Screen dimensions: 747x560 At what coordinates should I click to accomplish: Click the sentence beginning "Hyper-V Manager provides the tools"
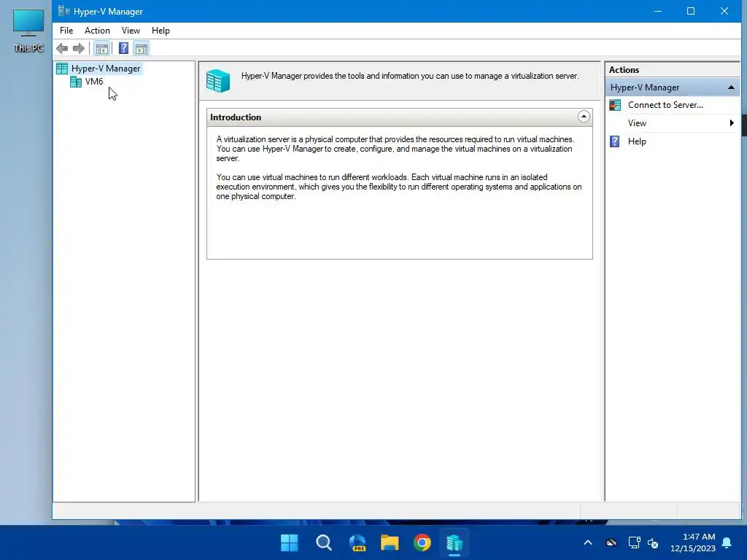tap(410, 76)
